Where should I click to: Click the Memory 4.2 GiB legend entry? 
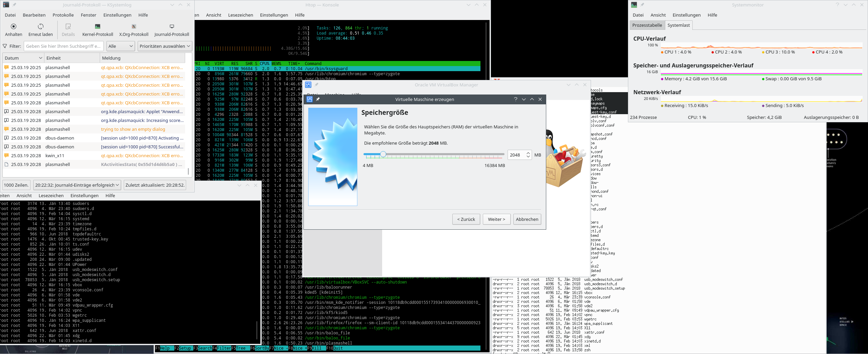click(694, 79)
